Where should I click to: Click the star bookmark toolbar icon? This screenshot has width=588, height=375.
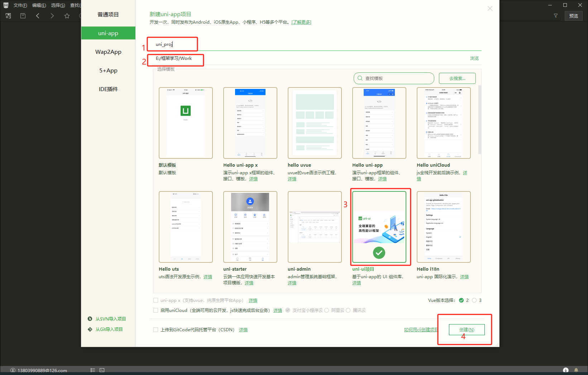67,16
